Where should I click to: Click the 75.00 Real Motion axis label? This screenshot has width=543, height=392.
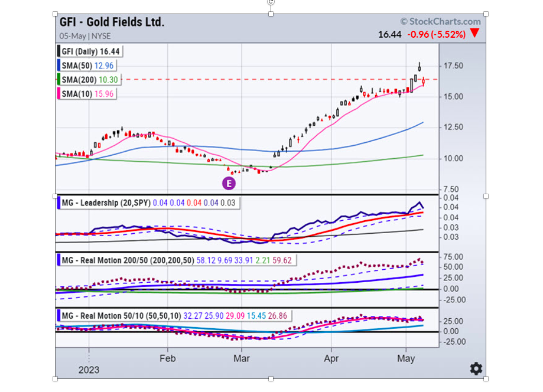(x=453, y=257)
